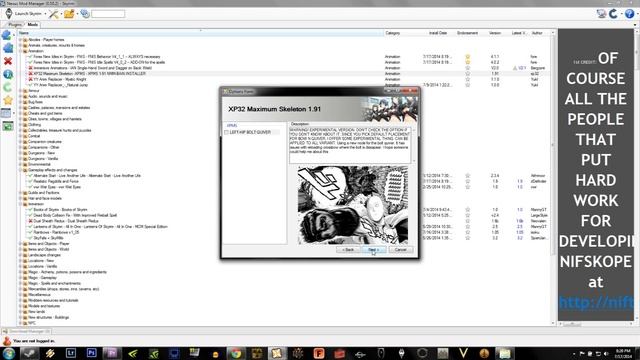Expand the Miscellaneous category
640x360 pixels.
[x=20, y=294]
